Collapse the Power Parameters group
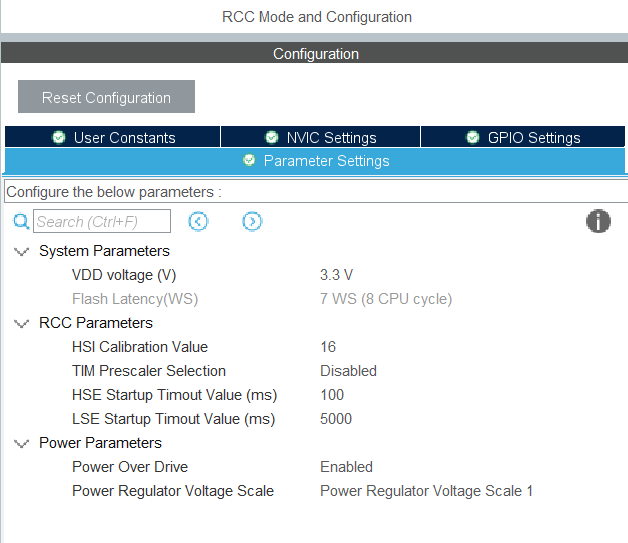Image resolution: width=628 pixels, height=543 pixels. 21,444
